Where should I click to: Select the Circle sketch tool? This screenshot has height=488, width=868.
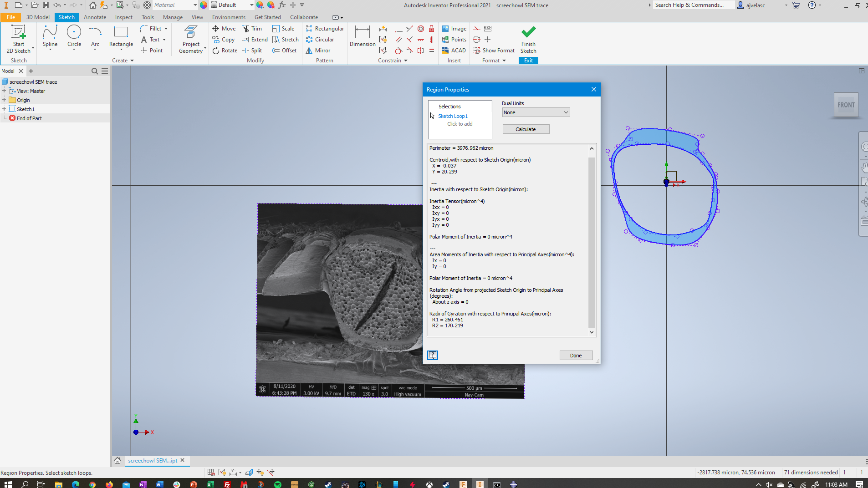coord(74,36)
